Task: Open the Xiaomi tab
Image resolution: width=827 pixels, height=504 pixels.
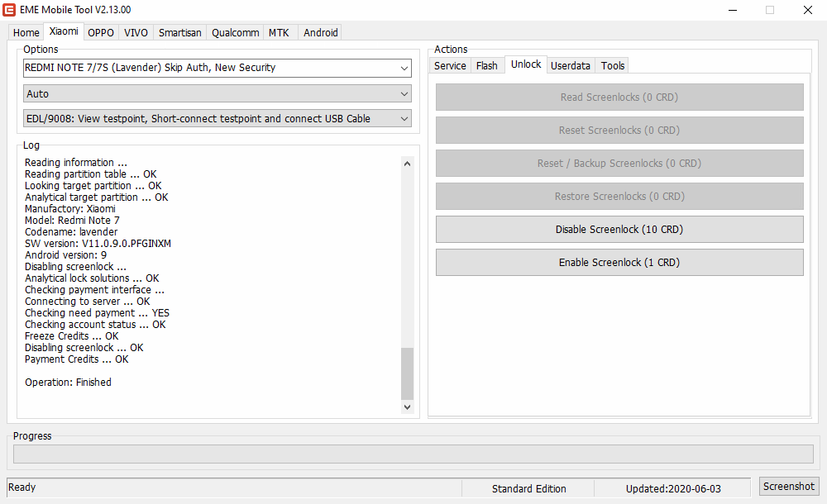Action: [64, 31]
